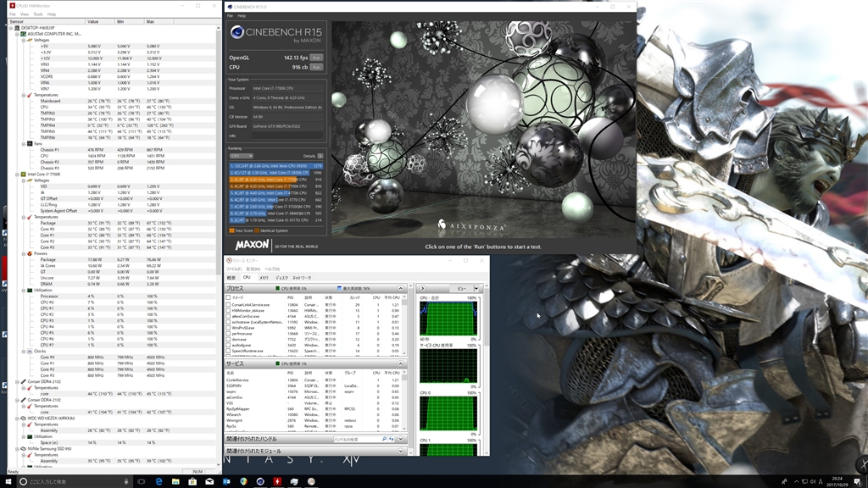This screenshot has width=868, height=488.
Task: Hide the graphs pane with arrow icon
Action: pos(423,288)
